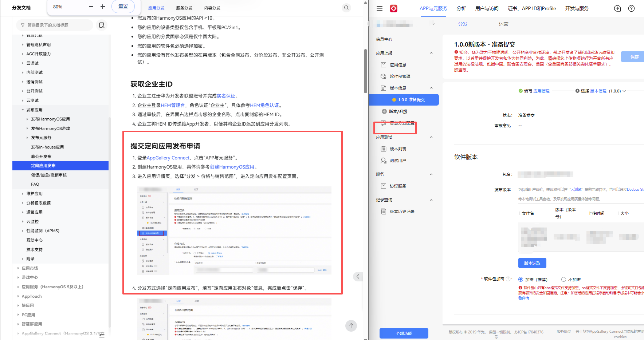Click the feedback icon beside help
The width and height of the screenshot is (644, 340).
click(x=617, y=8)
